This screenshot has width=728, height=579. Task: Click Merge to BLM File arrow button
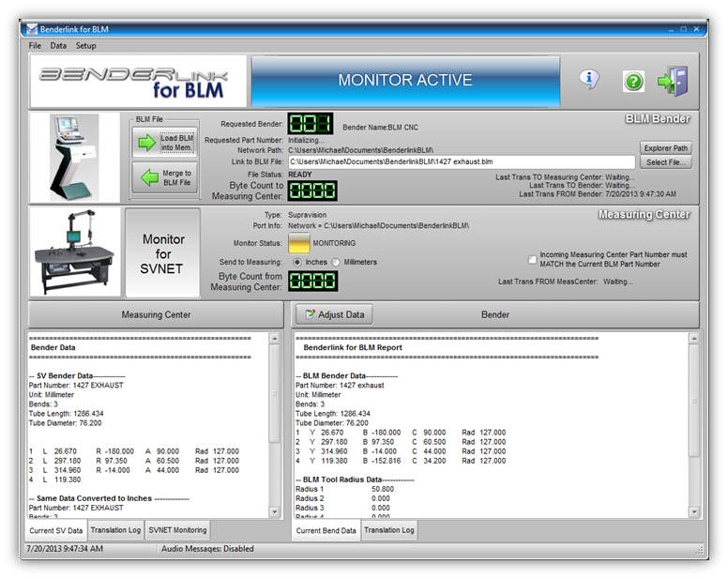[x=164, y=177]
